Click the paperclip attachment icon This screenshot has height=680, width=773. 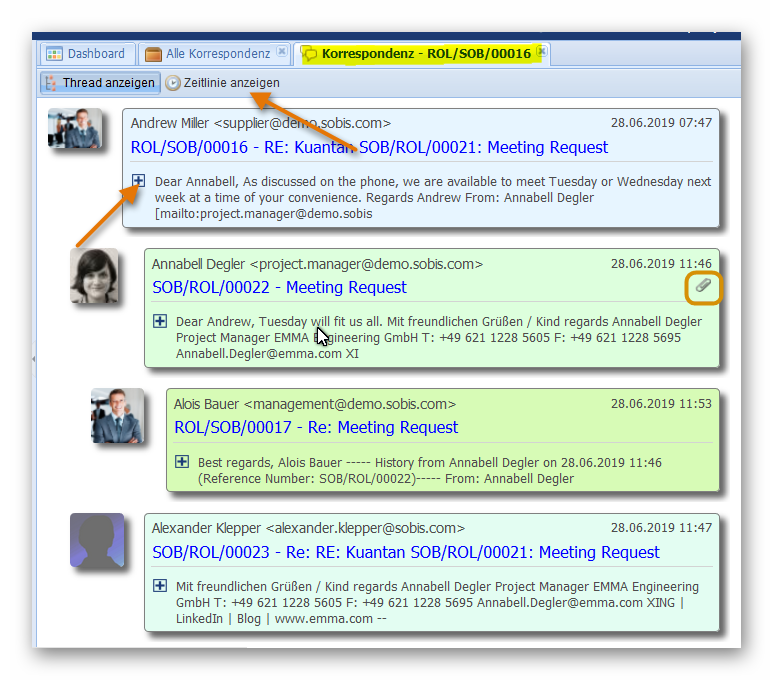pos(703,287)
